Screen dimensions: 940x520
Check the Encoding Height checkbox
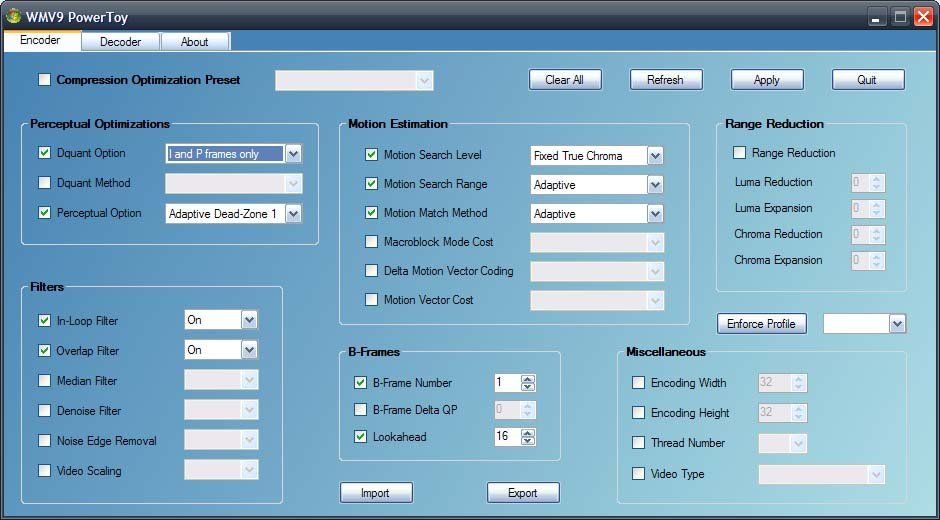[639, 413]
